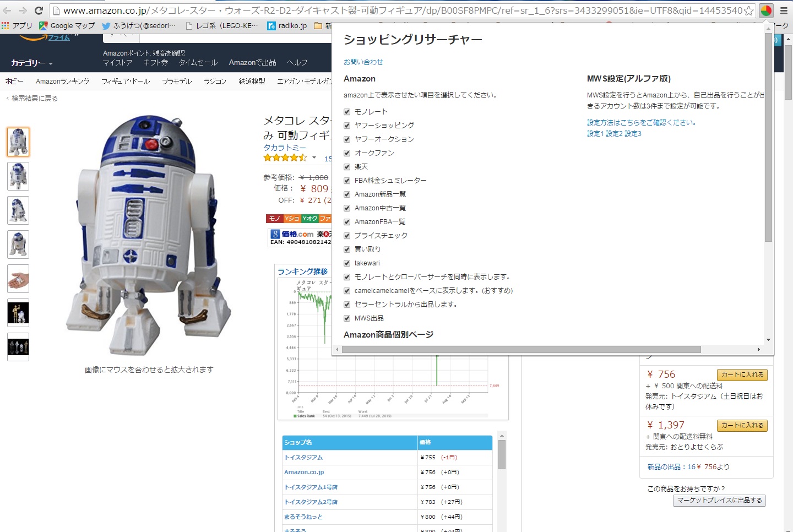Open Google マップ bookmark

coord(67,25)
